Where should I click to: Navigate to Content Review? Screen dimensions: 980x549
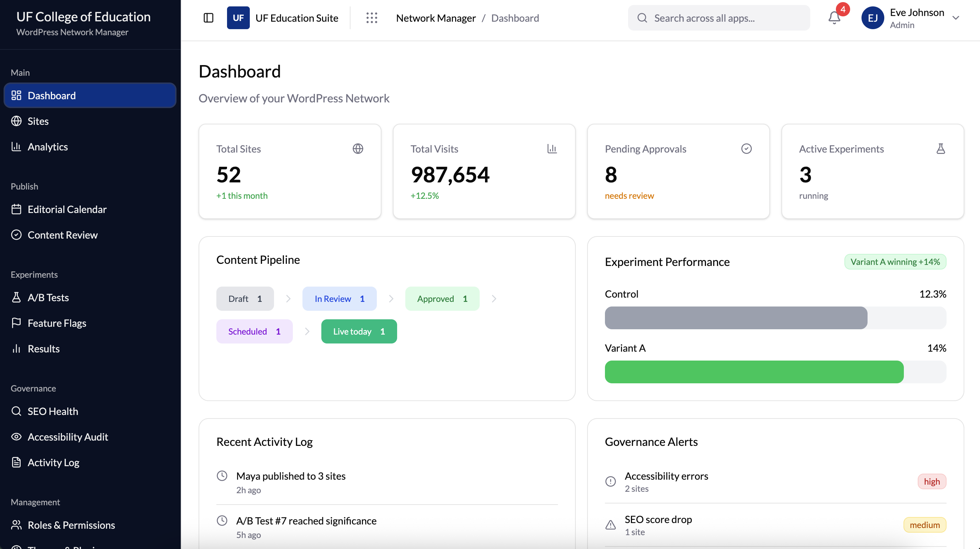[x=90, y=235]
